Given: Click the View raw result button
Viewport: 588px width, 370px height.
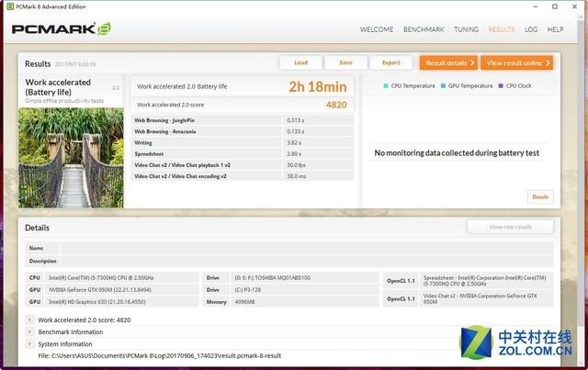Looking at the screenshot, I should [510, 227].
